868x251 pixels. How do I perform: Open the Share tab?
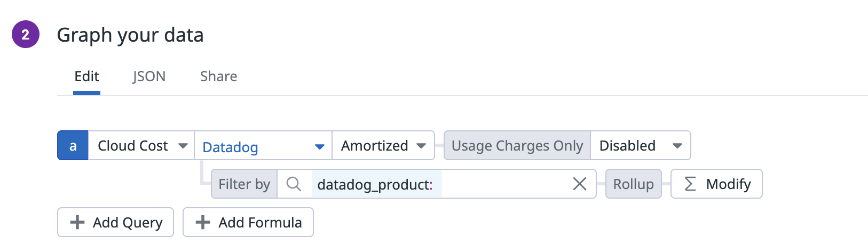[218, 76]
